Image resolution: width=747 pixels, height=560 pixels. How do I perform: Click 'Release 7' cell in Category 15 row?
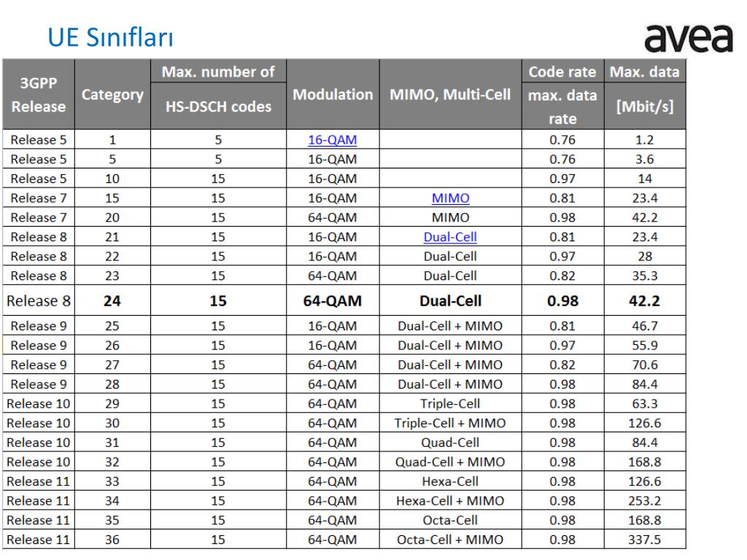tap(39, 198)
